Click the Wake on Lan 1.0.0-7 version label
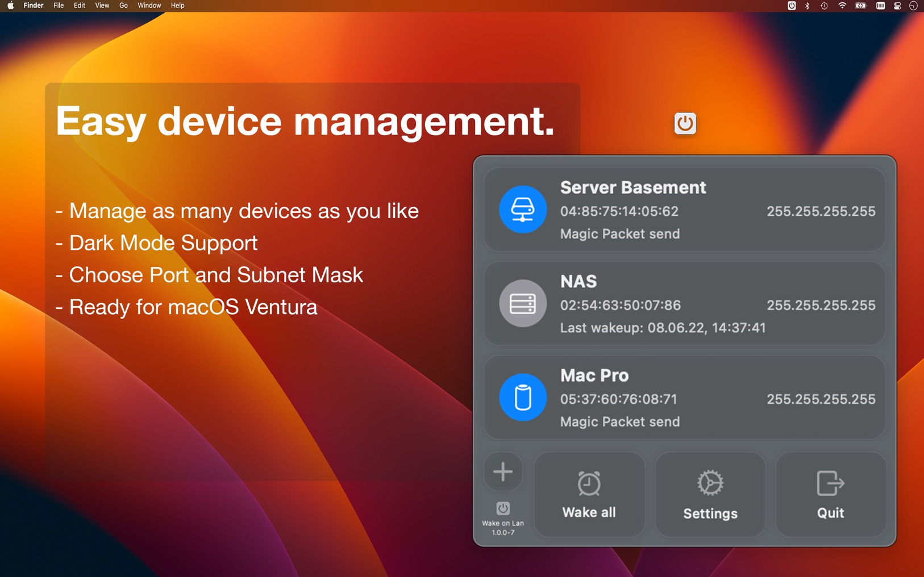This screenshot has height=577, width=924. pos(503,528)
